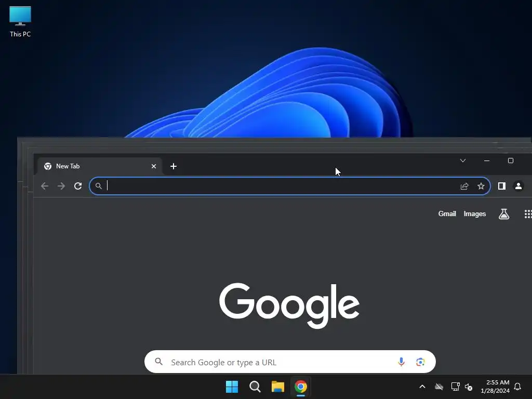Expand the tab search chevron
Screen dimensions: 532x399
[463, 161]
